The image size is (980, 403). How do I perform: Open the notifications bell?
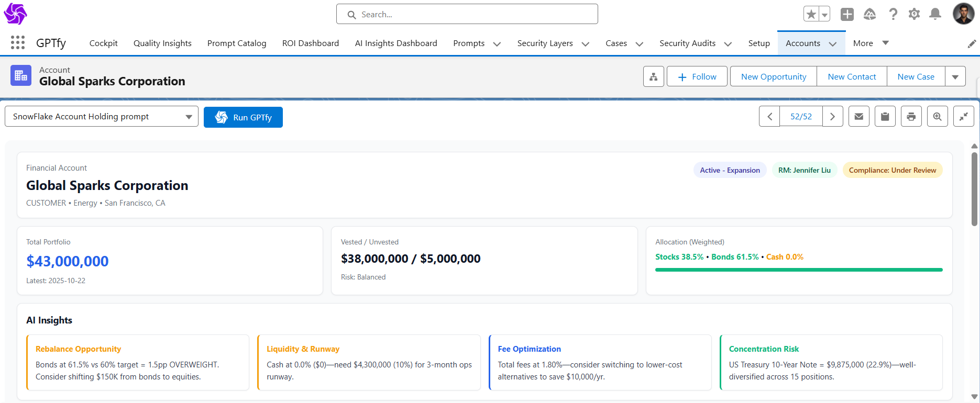coord(935,14)
